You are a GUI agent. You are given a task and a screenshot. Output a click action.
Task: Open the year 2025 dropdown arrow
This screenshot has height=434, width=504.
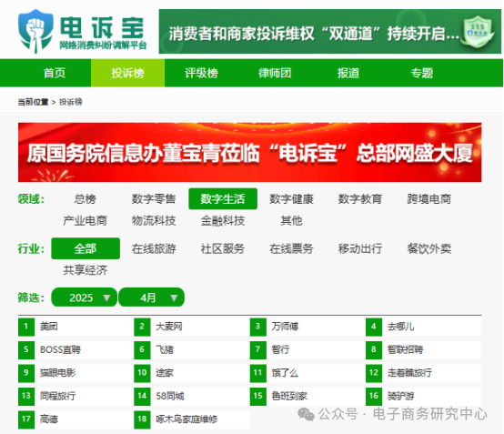pyautogui.click(x=106, y=298)
